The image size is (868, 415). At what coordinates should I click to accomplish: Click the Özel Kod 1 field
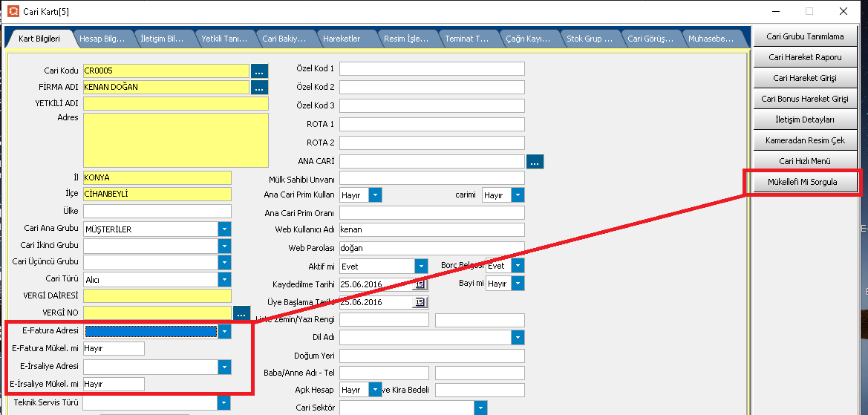pyautogui.click(x=432, y=68)
